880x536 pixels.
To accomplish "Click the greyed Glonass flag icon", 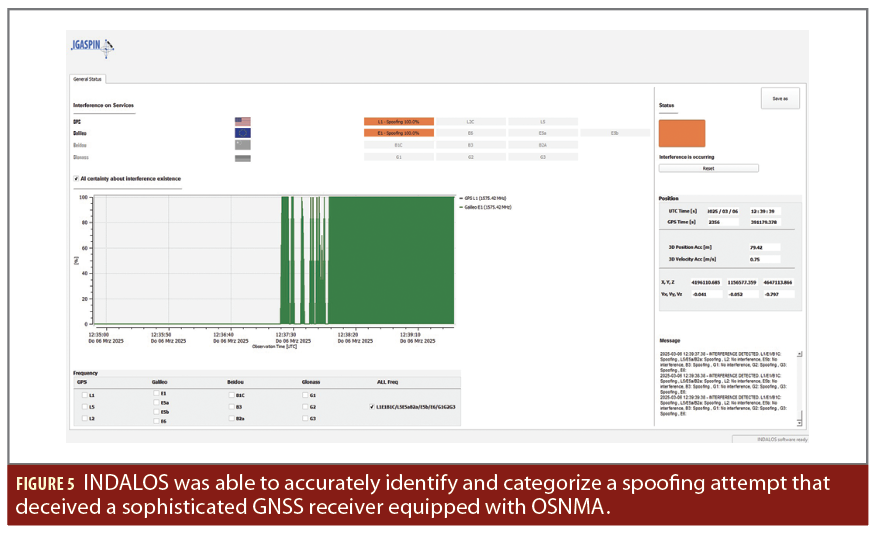I will 242,157.
